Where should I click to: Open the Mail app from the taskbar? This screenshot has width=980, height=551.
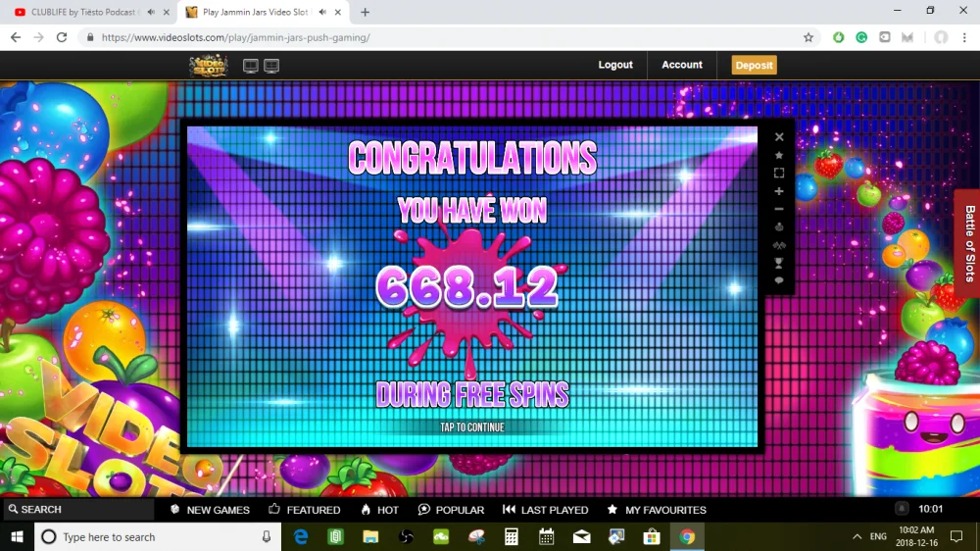pyautogui.click(x=581, y=536)
